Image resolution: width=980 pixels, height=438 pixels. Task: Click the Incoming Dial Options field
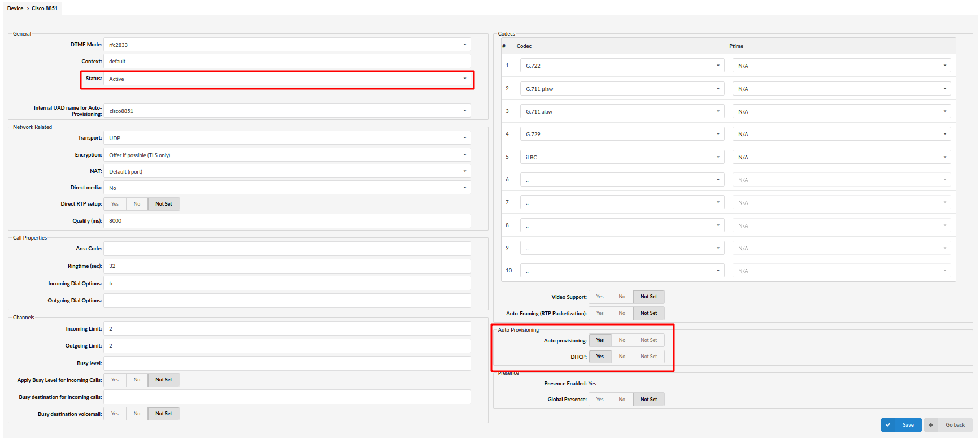(x=287, y=284)
